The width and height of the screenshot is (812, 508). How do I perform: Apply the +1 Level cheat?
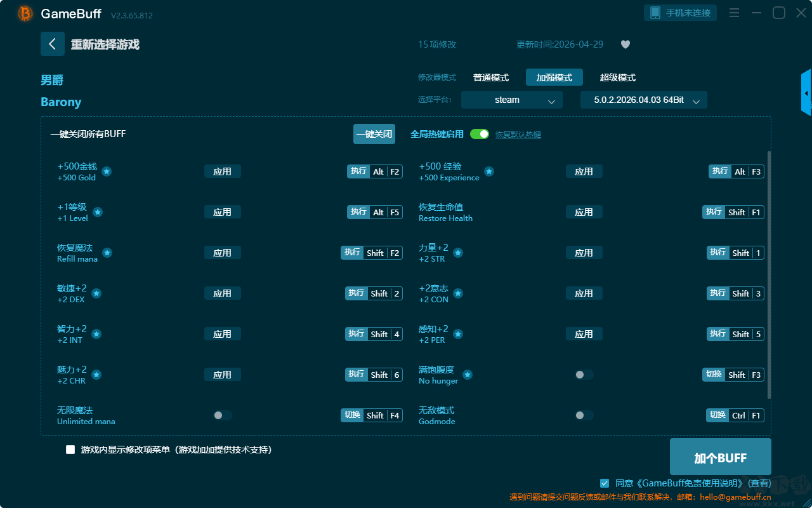point(223,212)
